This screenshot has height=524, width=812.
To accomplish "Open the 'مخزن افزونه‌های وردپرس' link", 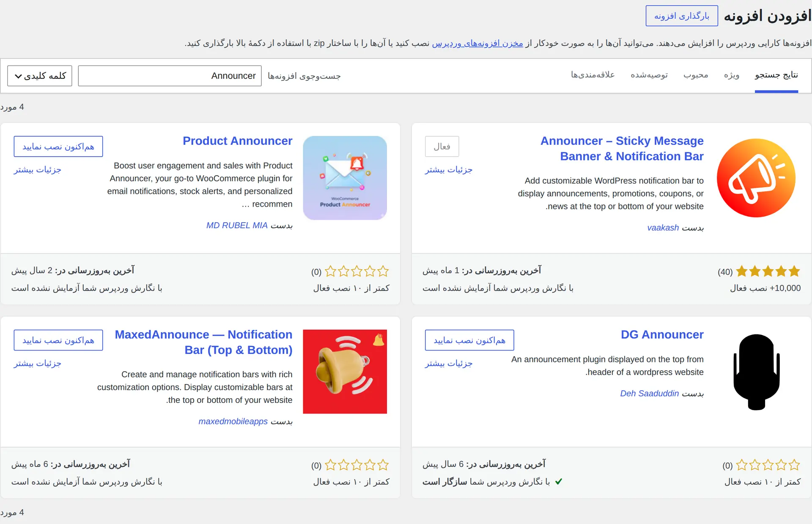I will pos(477,43).
